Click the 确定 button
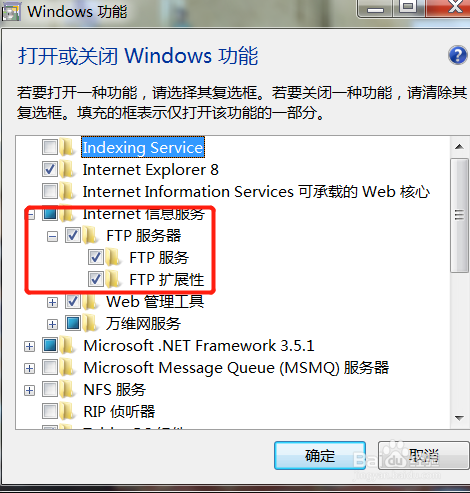This screenshot has width=470, height=493. pos(320,455)
